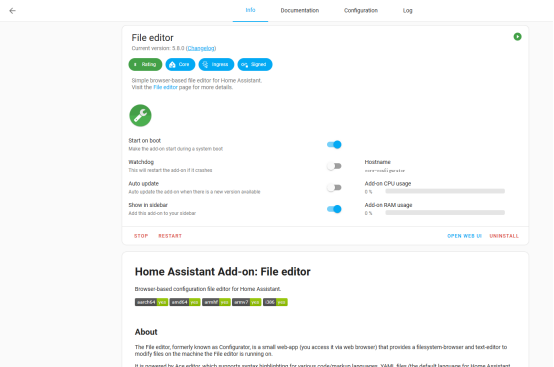Open the Configuration tab
The image size is (554, 367).
(361, 11)
